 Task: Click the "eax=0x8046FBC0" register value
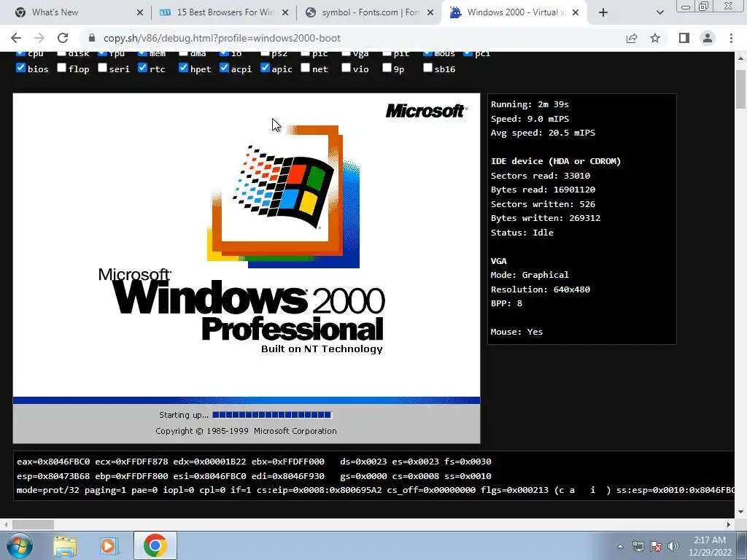[x=53, y=462]
